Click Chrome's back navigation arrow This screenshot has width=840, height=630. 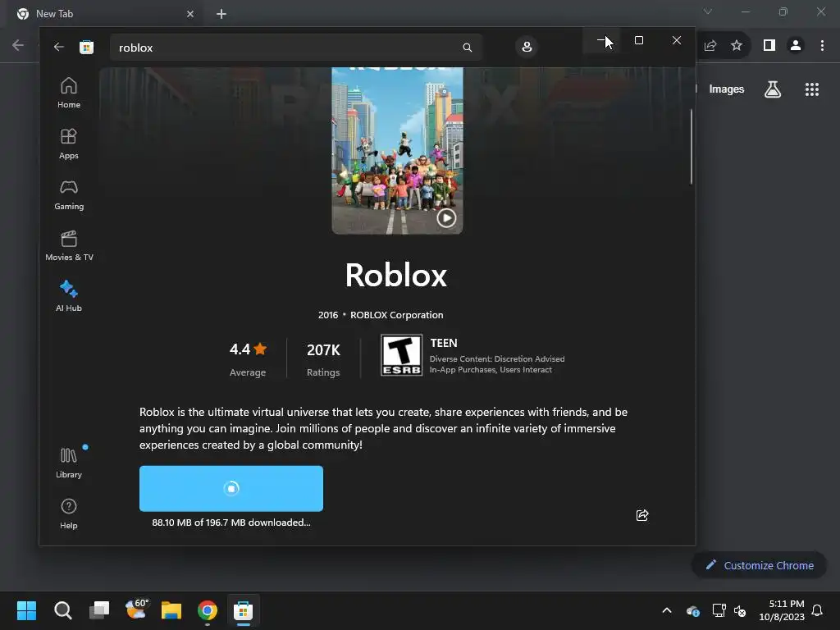[18, 45]
